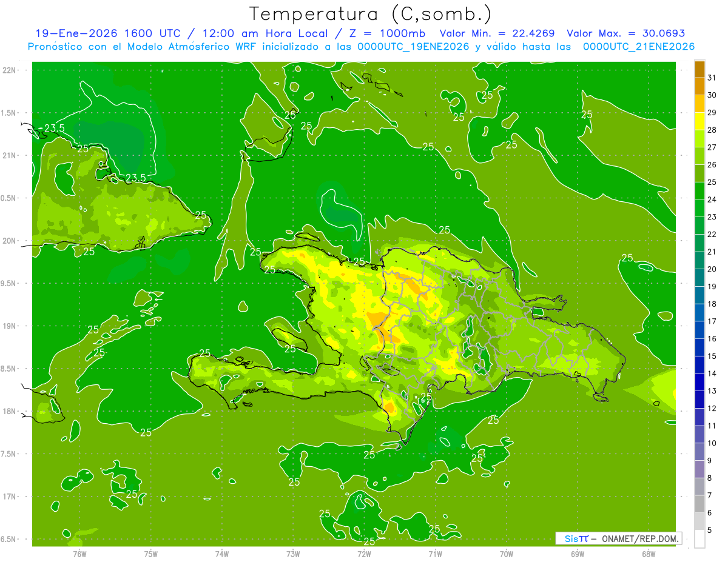Pick the orange legend color between 30 and 31
This screenshot has height=562, width=728.
point(699,86)
